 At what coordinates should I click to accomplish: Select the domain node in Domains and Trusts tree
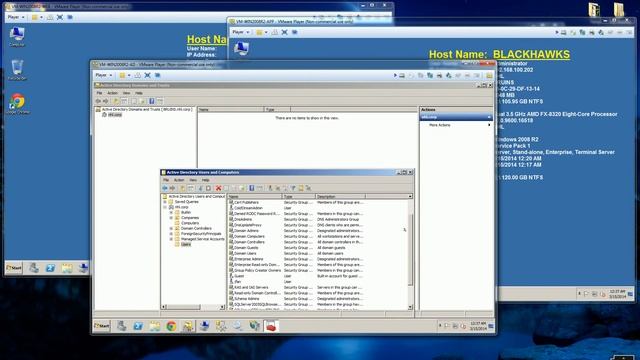coord(115,115)
